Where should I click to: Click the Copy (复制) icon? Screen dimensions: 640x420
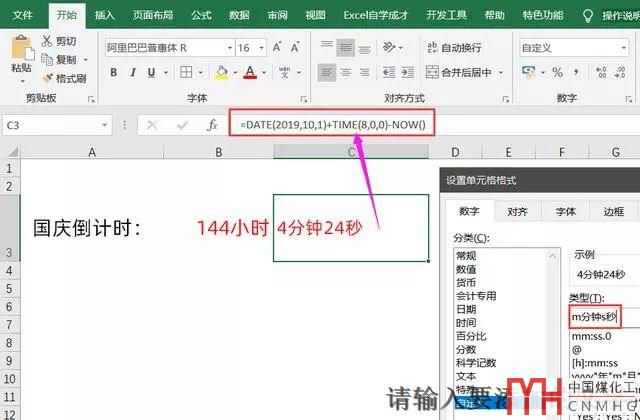click(47, 60)
